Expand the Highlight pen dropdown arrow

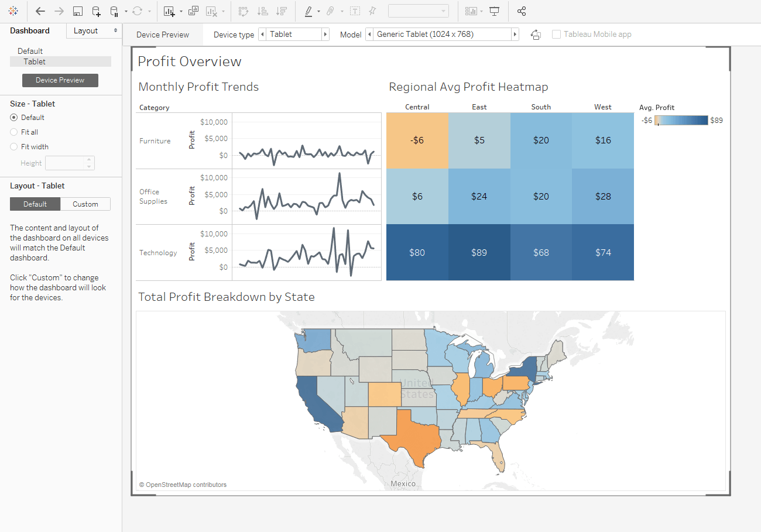[318, 11]
